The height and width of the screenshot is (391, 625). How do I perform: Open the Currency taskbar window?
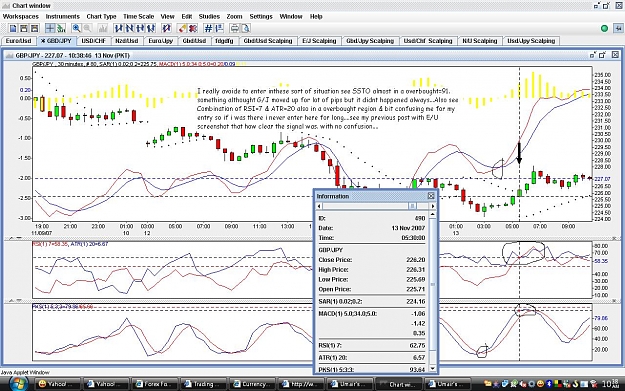[252, 384]
